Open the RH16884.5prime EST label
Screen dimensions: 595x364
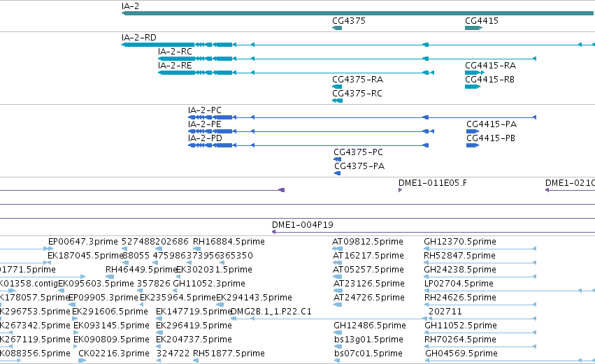(x=229, y=242)
